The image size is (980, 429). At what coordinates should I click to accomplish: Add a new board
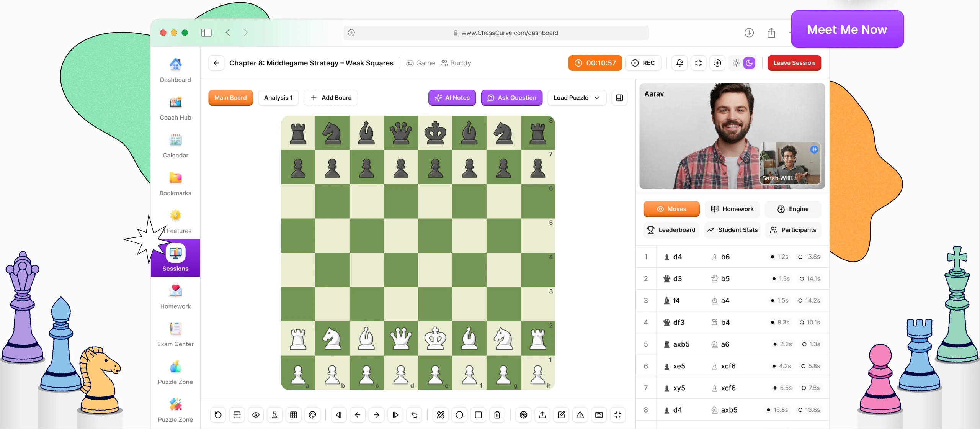pos(331,98)
